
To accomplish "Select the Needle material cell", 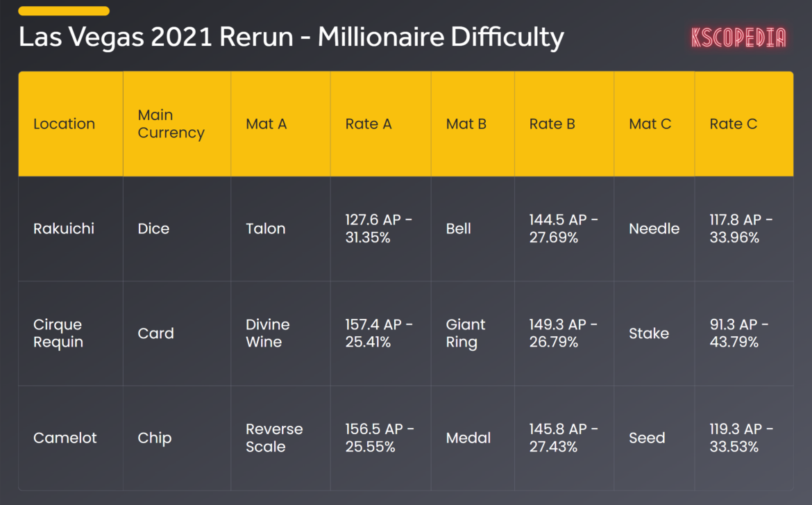I will click(x=654, y=229).
